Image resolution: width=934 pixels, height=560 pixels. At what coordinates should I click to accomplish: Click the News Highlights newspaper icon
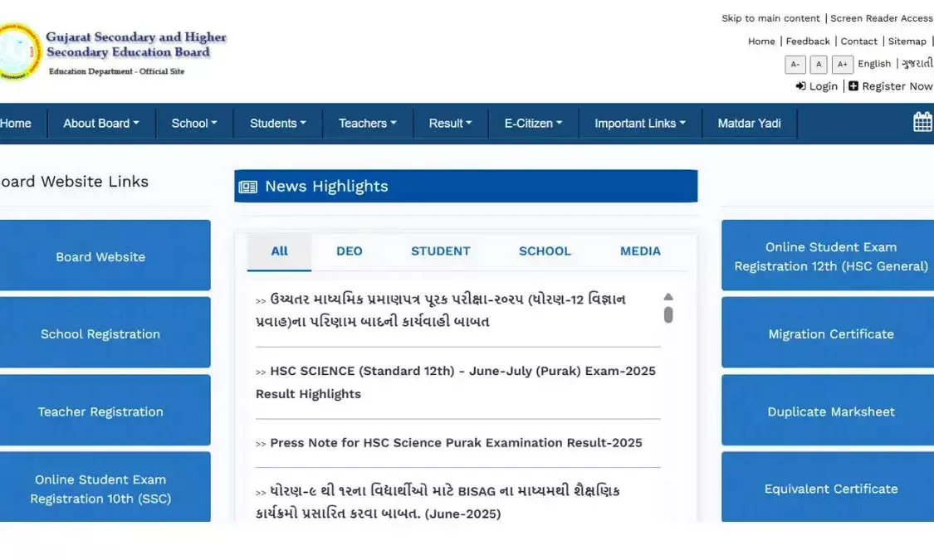click(x=247, y=186)
